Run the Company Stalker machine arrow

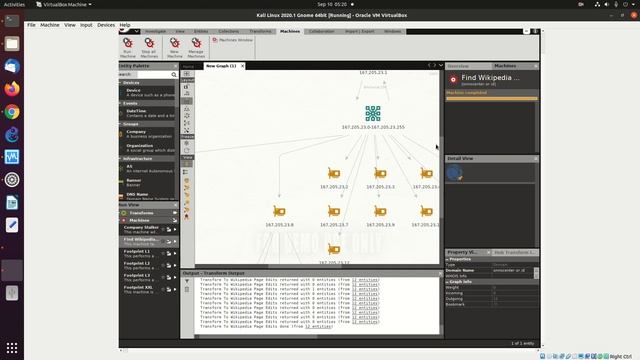175,230
